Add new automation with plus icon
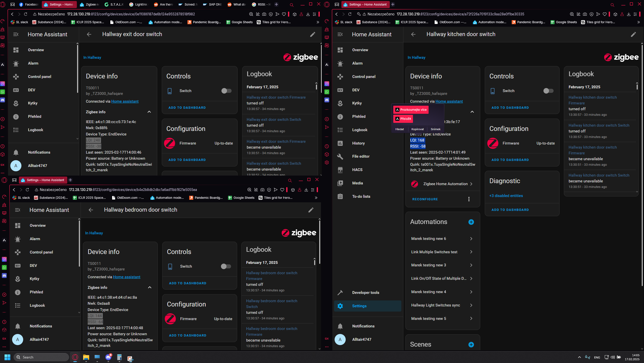Screen dimensions: 644x363 click(x=471, y=222)
